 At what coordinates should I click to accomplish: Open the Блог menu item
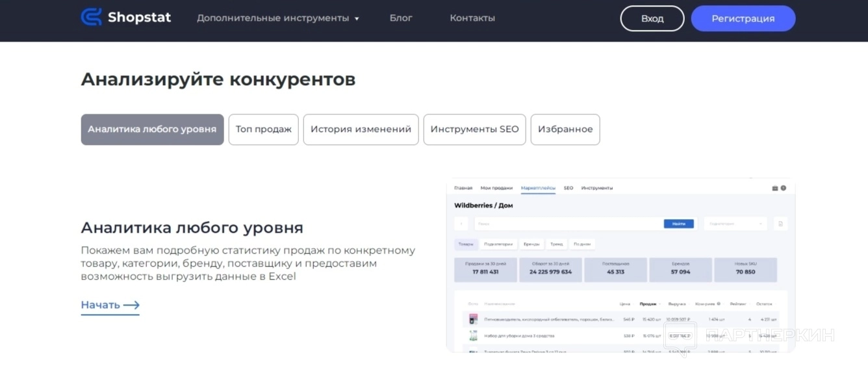[x=401, y=18]
